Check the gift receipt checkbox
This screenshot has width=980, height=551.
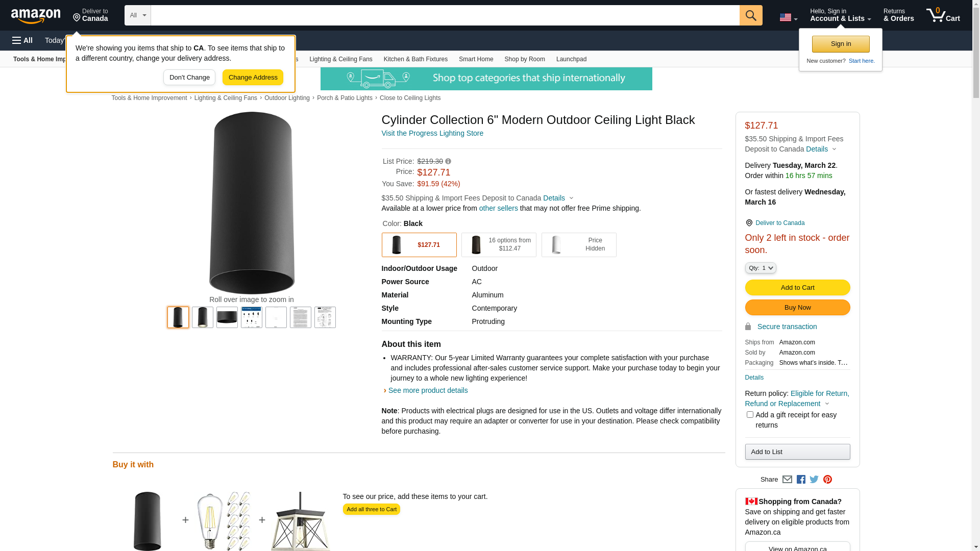coord(750,415)
